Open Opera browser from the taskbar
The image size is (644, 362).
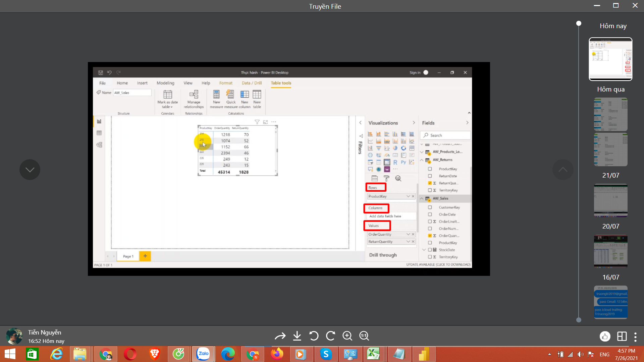130,354
